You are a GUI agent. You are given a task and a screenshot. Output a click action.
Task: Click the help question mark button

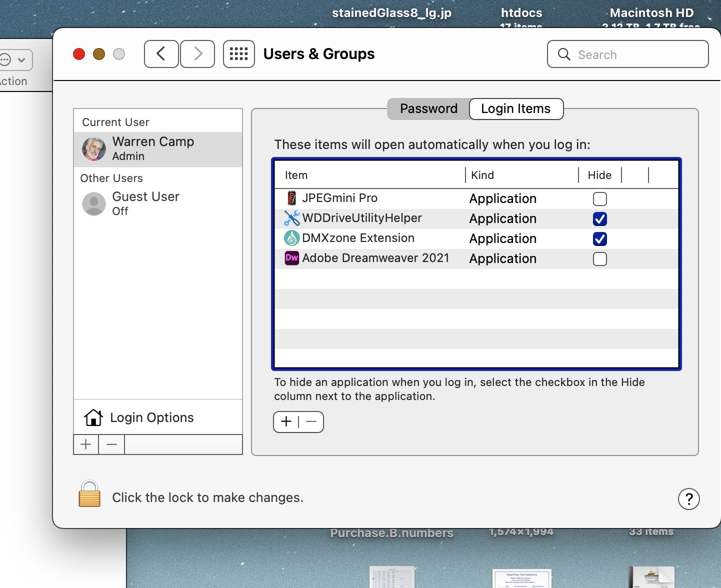(x=689, y=499)
